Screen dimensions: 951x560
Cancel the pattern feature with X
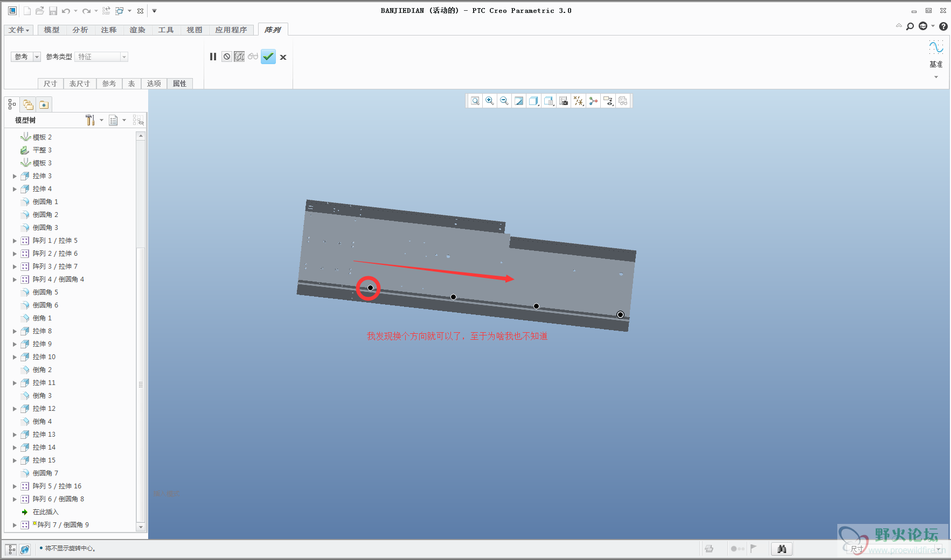point(283,57)
